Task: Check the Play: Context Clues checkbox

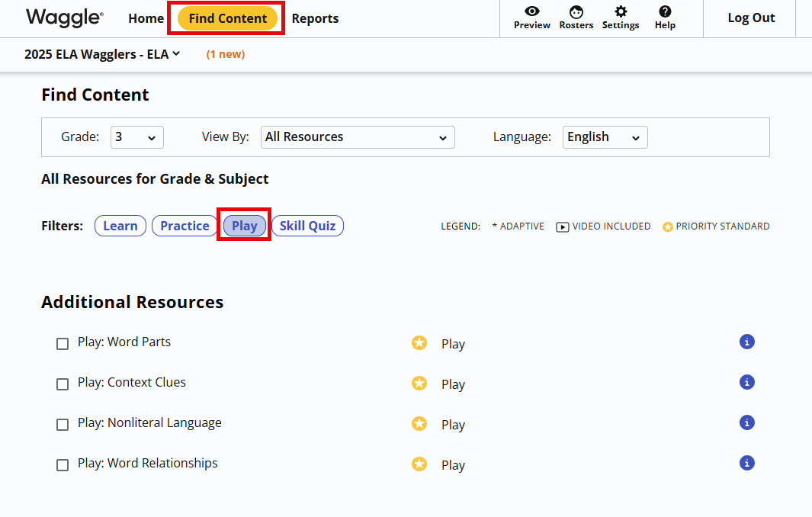Action: point(63,384)
